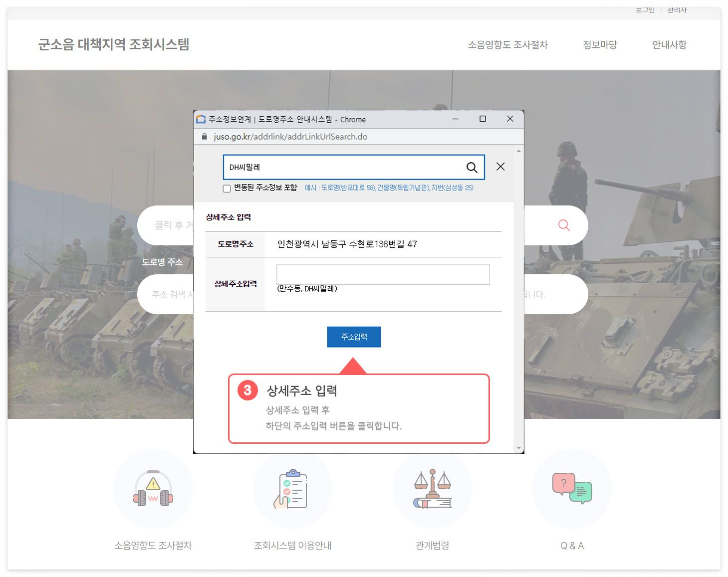This screenshot has width=728, height=577.
Task: Open Q&A via the speech bubble icon
Action: pos(572,489)
